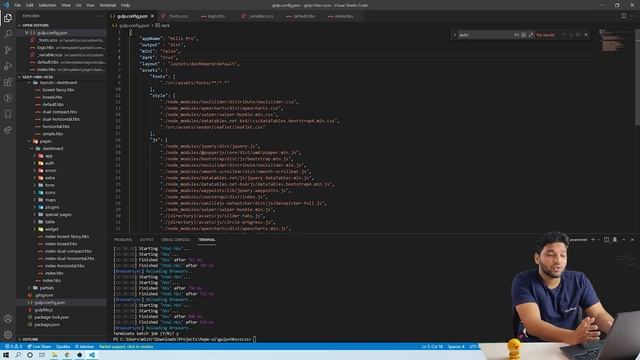The image size is (640, 360).
Task: Switch to the DEBUG CONSOLE tab
Action: pos(176,240)
